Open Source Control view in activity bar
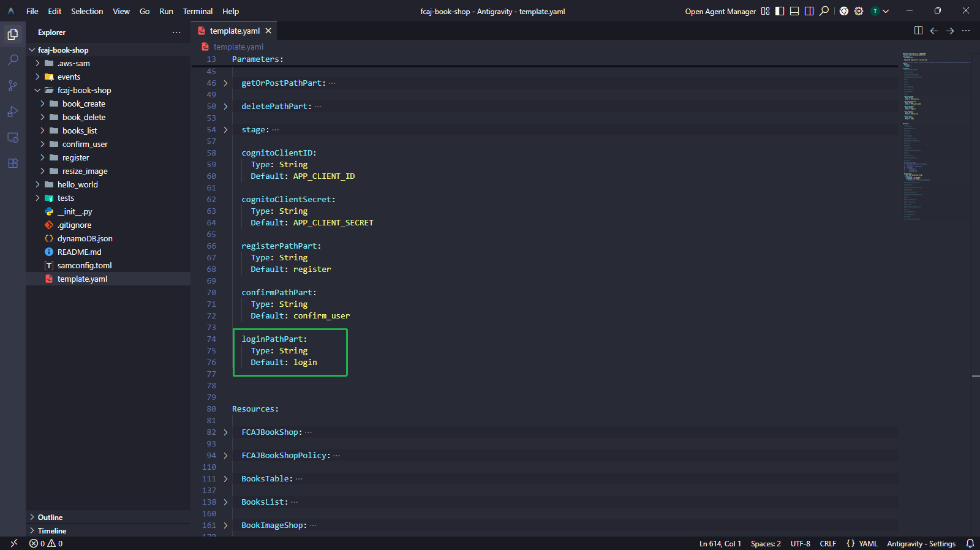 [x=13, y=86]
